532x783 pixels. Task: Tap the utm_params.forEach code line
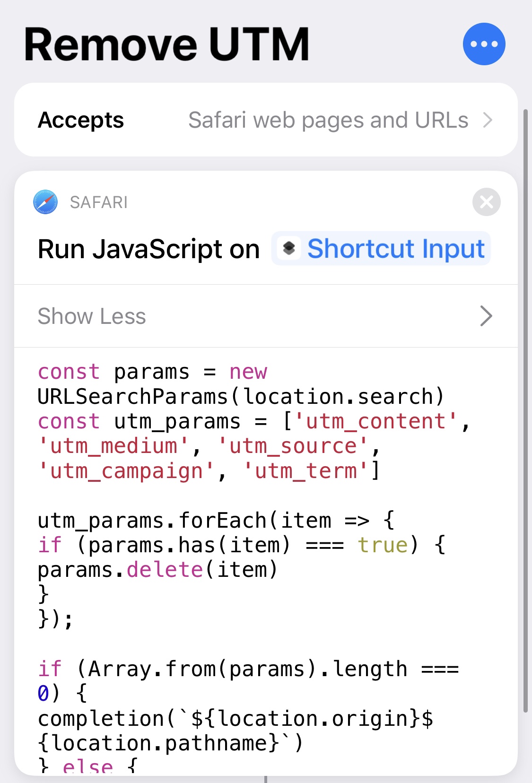pos(216,521)
